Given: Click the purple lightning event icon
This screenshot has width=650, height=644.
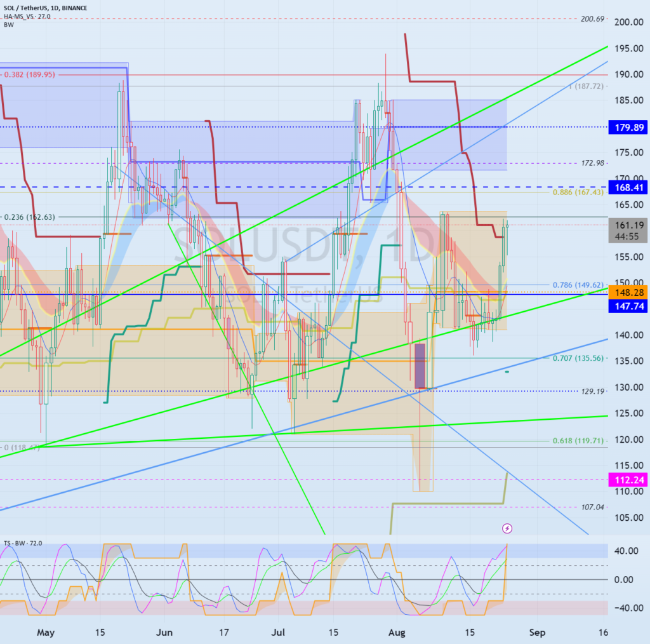Looking at the screenshot, I should click(x=507, y=528).
